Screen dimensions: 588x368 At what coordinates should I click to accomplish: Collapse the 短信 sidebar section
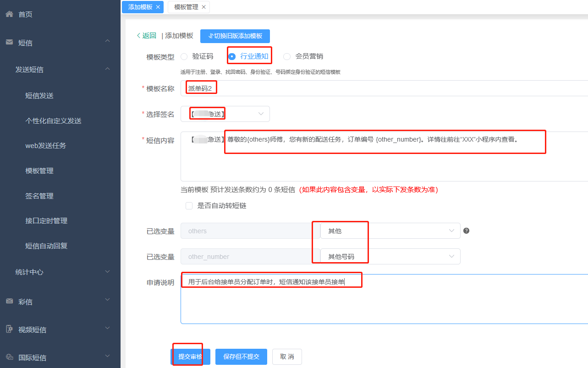[108, 41]
